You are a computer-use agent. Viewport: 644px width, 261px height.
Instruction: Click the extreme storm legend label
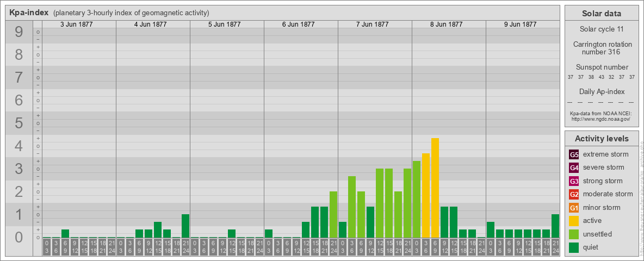pos(606,155)
